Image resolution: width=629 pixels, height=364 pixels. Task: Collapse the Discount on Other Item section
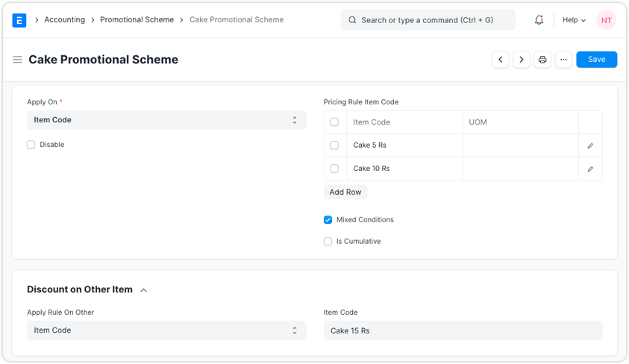point(143,290)
